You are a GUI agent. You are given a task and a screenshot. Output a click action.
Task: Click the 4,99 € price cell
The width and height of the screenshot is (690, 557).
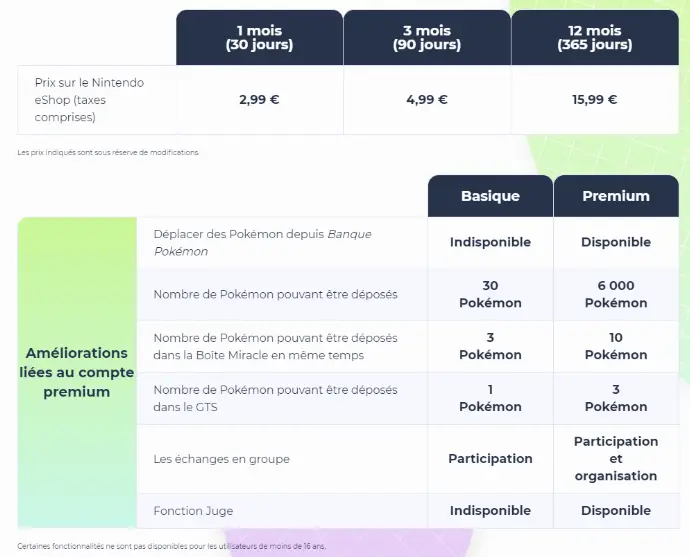click(427, 100)
